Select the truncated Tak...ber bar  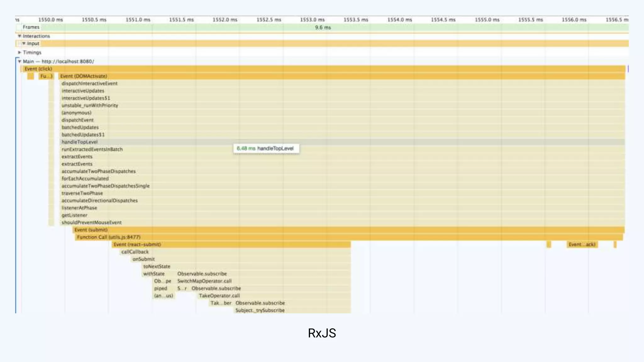point(221,303)
